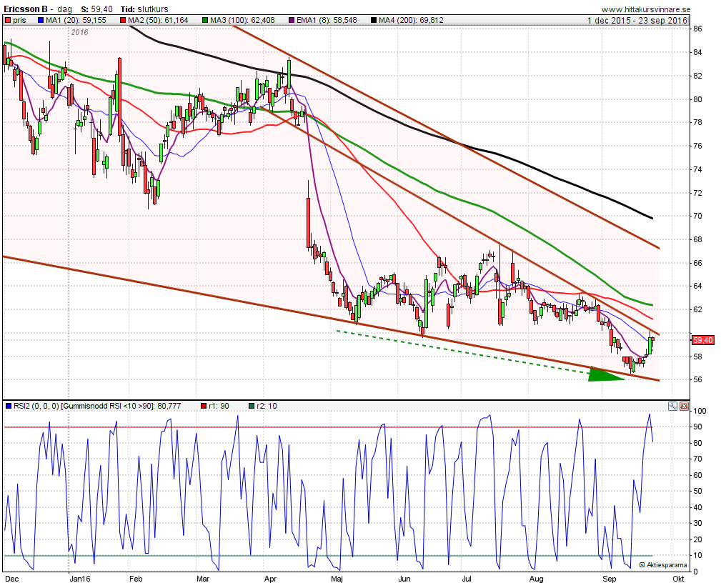The image size is (721, 588).
Task: Click the 'Jan16' label on time axis
Action: [x=80, y=579]
